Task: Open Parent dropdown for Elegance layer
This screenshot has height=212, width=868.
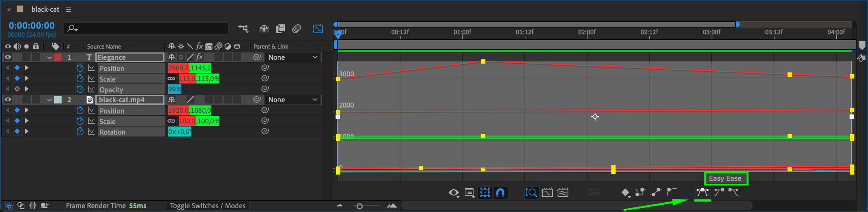Action: 293,57
